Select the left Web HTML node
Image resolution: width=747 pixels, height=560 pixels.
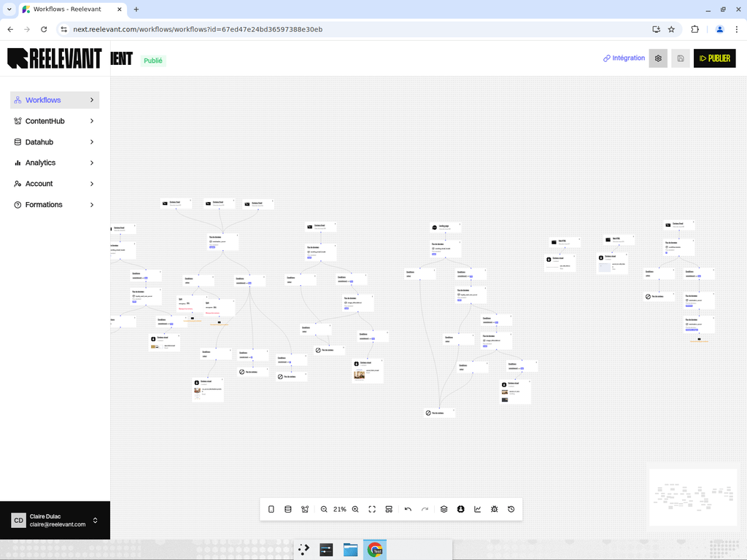pyautogui.click(x=565, y=242)
